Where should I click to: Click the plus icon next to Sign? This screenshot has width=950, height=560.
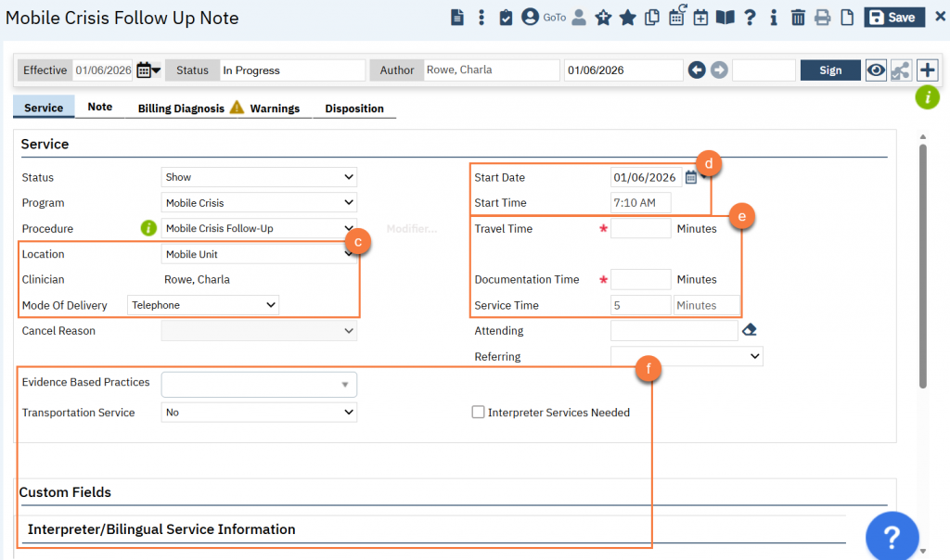926,70
